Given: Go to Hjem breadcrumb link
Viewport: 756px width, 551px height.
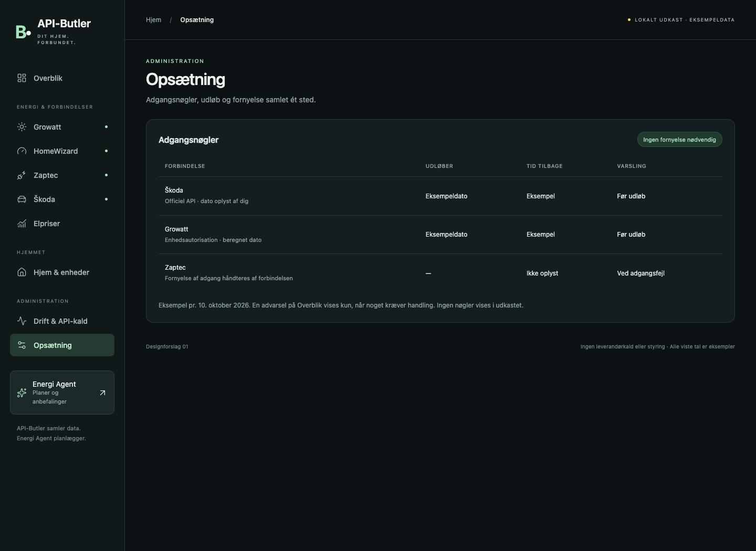Looking at the screenshot, I should (153, 20).
